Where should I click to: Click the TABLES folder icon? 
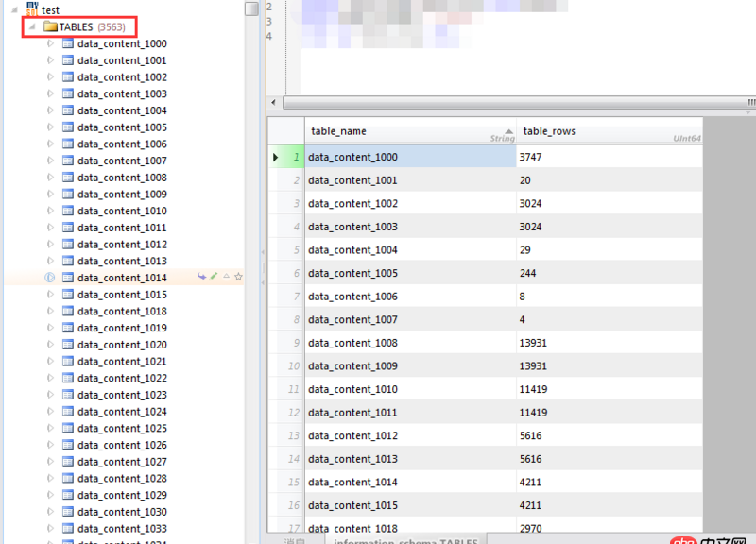(x=50, y=26)
